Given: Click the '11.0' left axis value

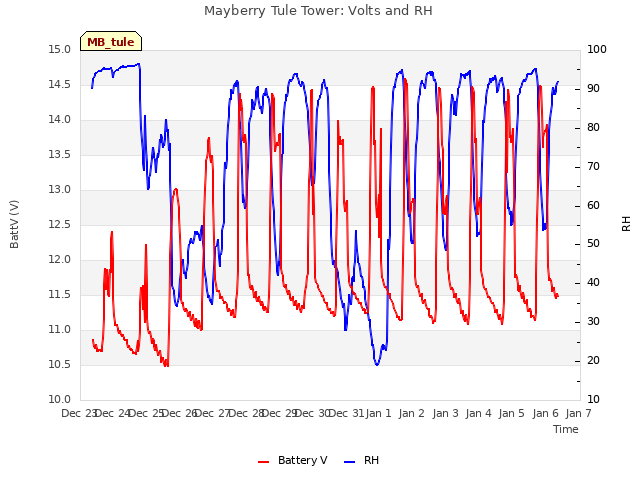Looking at the screenshot, I should point(59,330).
